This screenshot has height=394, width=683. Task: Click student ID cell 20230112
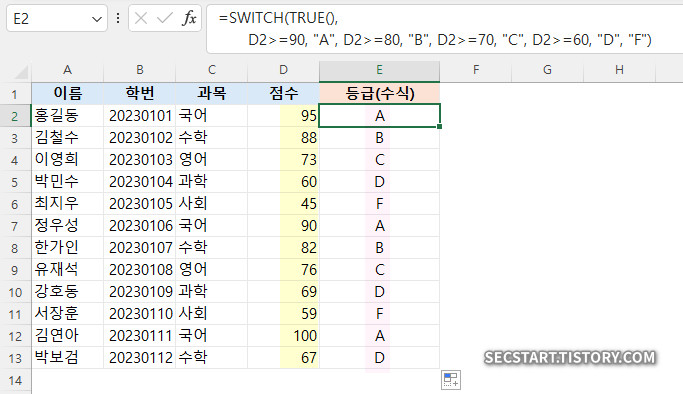click(139, 357)
